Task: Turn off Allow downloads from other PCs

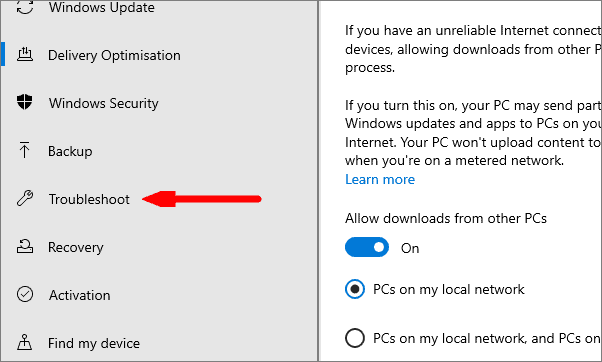Action: pos(367,247)
